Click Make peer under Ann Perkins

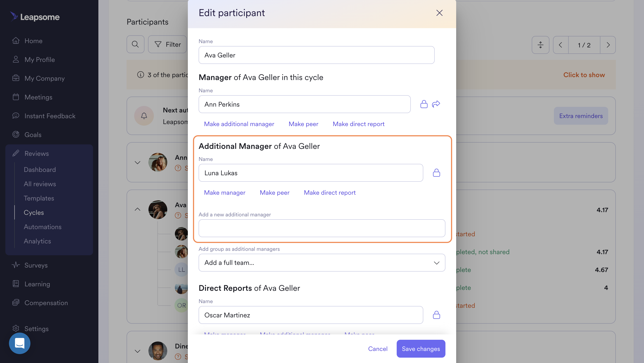303,124
